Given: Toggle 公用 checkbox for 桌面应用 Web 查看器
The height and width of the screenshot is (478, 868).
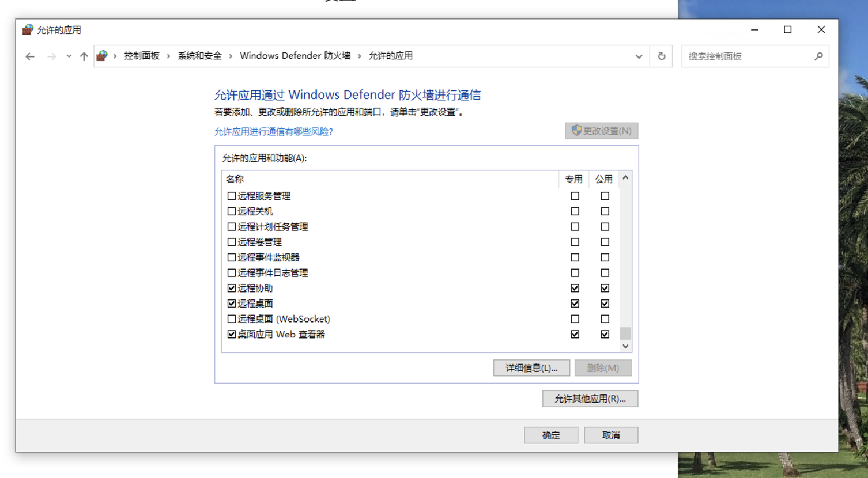Looking at the screenshot, I should click(x=605, y=334).
